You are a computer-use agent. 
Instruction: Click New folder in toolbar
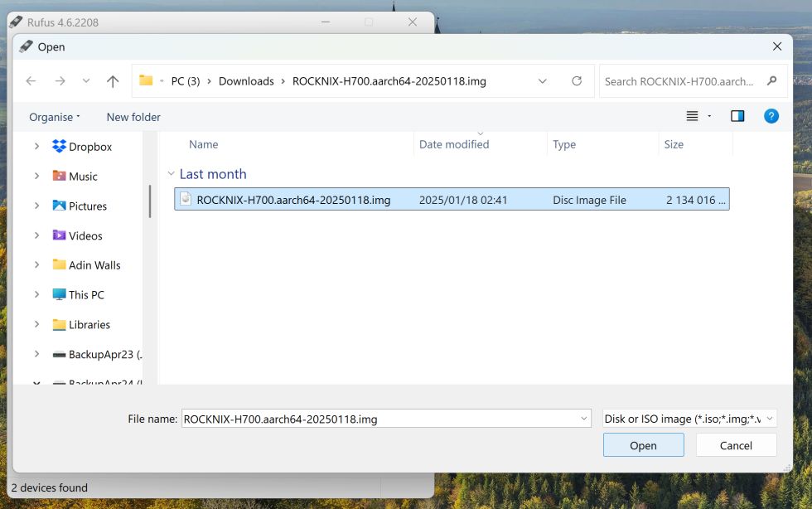[133, 117]
